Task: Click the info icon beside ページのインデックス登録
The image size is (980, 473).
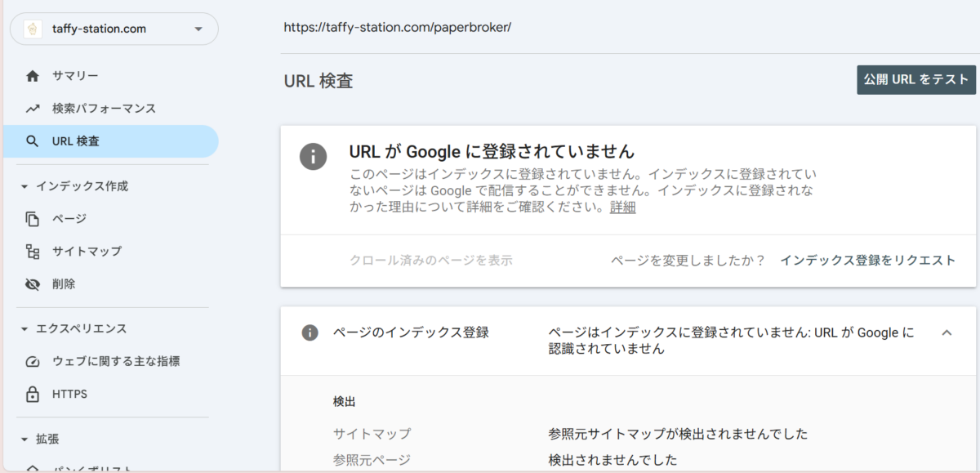Action: pos(310,332)
